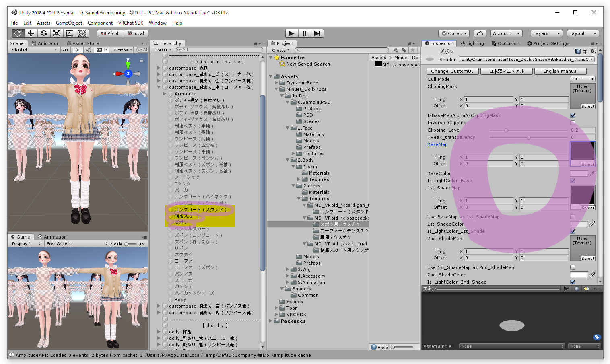The image size is (610, 364).
Task: Open the Gizmos dropdown
Action: click(x=122, y=50)
